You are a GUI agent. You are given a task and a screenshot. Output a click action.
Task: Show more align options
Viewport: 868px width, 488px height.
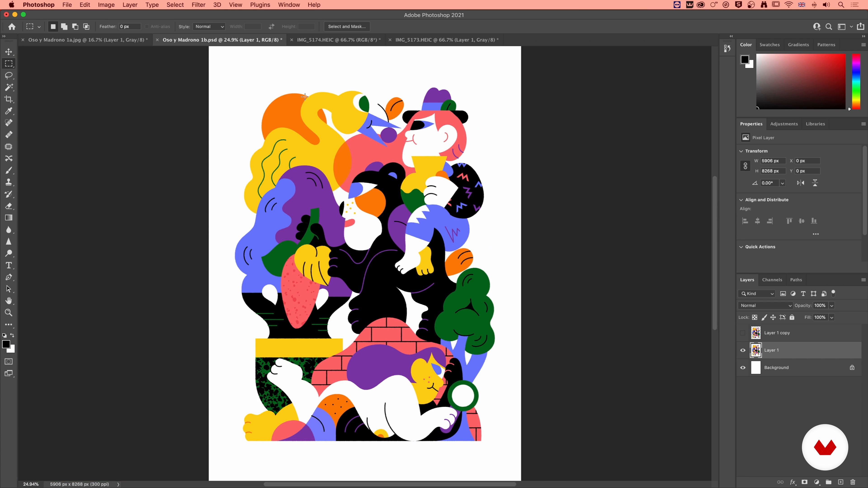click(816, 234)
